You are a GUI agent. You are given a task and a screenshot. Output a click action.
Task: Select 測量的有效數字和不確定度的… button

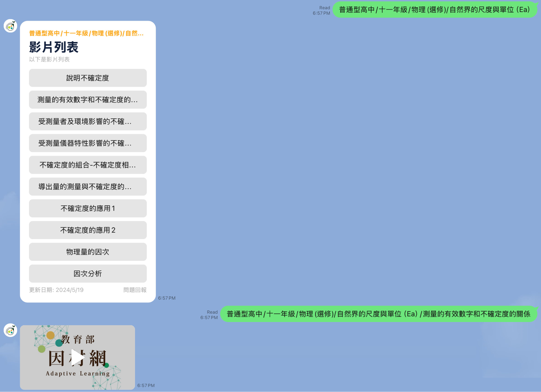[x=88, y=100]
